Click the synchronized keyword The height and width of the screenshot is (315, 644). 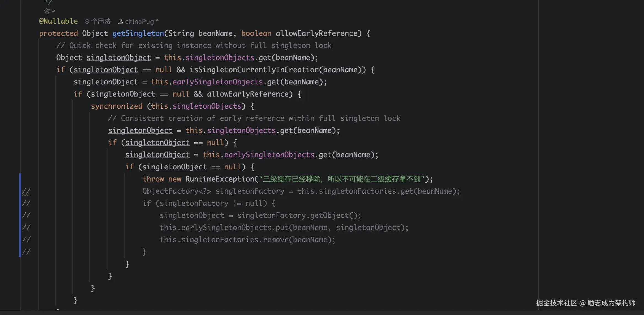click(x=117, y=106)
